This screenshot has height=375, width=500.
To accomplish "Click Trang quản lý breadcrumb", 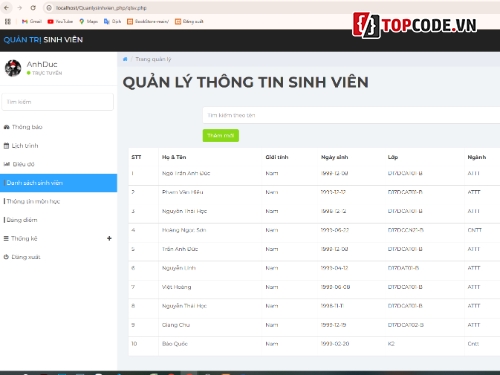I will (x=153, y=59).
